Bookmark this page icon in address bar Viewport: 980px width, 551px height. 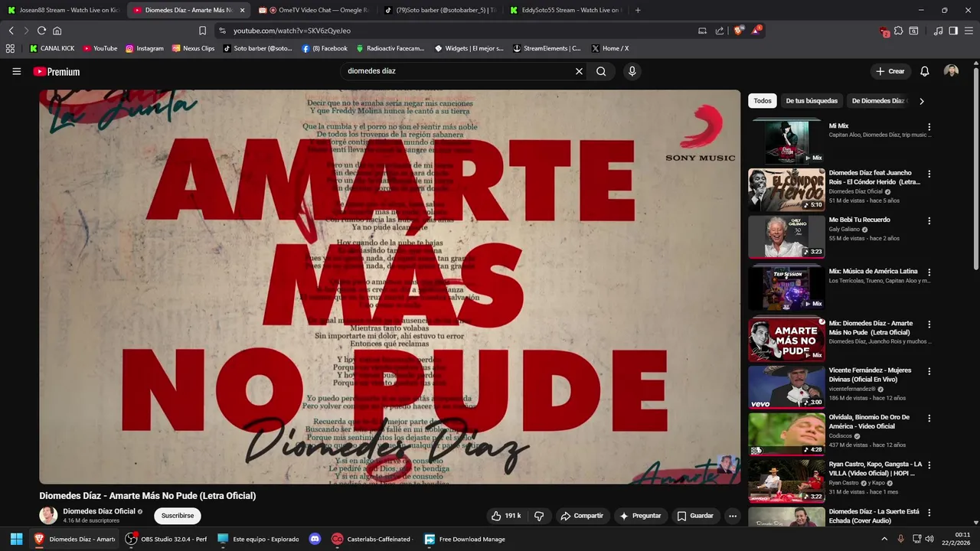coord(202,31)
